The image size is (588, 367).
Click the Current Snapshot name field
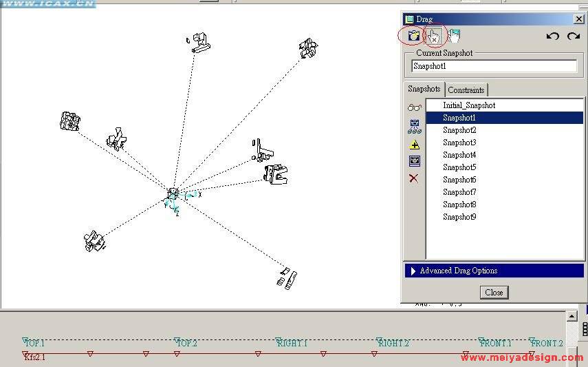pyautogui.click(x=494, y=66)
